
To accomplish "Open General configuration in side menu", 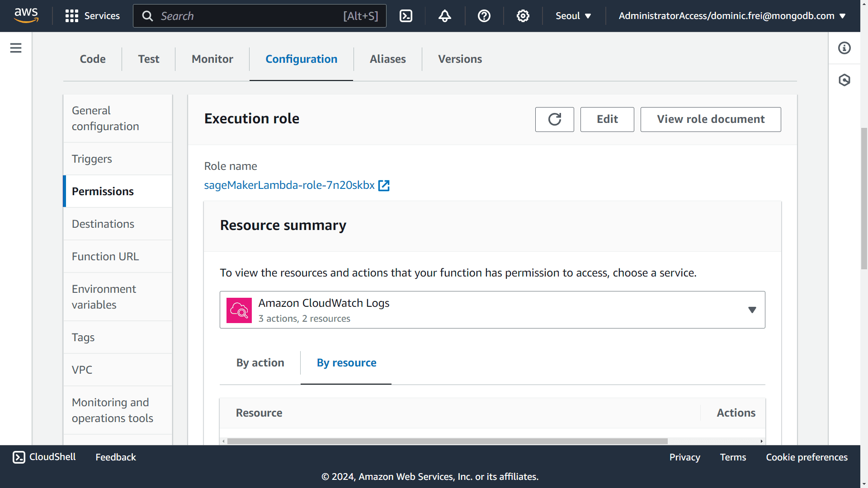I will click(x=118, y=118).
